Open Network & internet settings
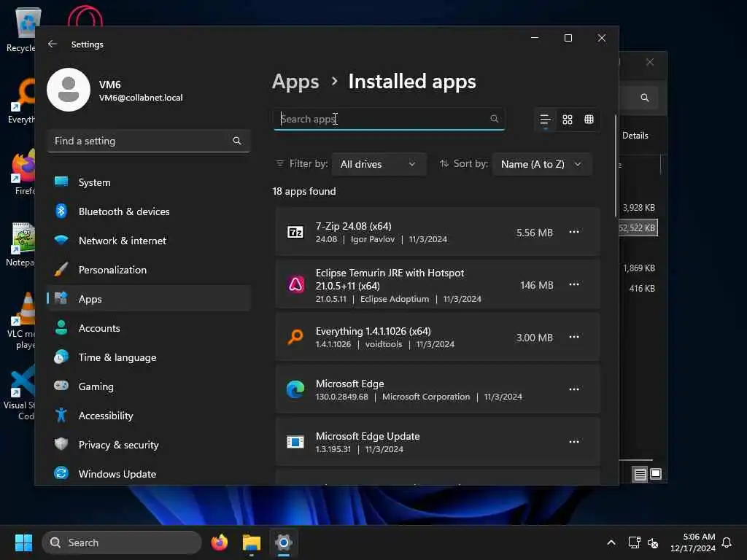Image resolution: width=747 pixels, height=560 pixels. click(149, 241)
